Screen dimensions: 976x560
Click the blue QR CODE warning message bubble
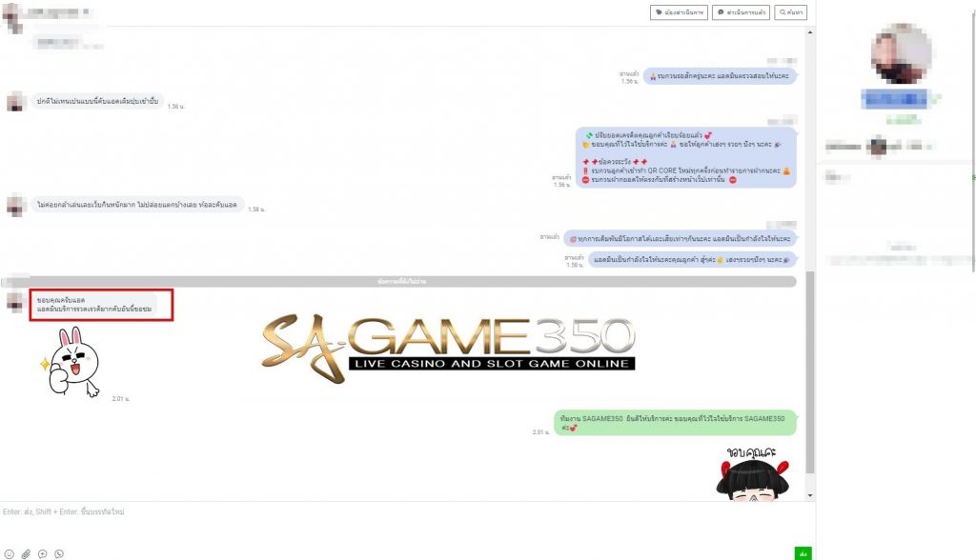(x=685, y=158)
